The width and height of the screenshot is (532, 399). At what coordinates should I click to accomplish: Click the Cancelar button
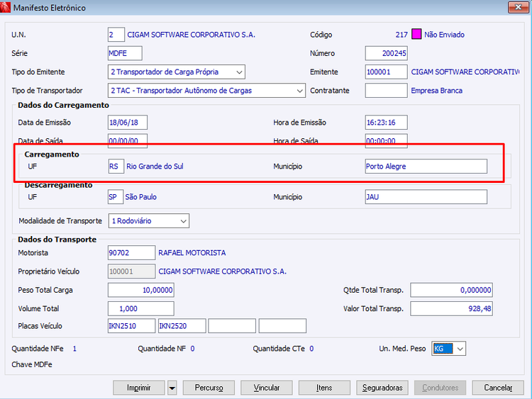tap(498, 388)
